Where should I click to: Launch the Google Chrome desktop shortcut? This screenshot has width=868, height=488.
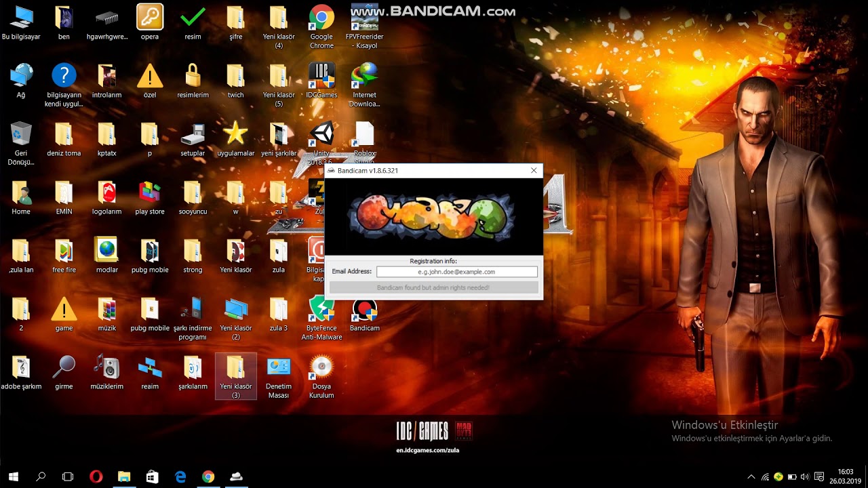point(321,18)
